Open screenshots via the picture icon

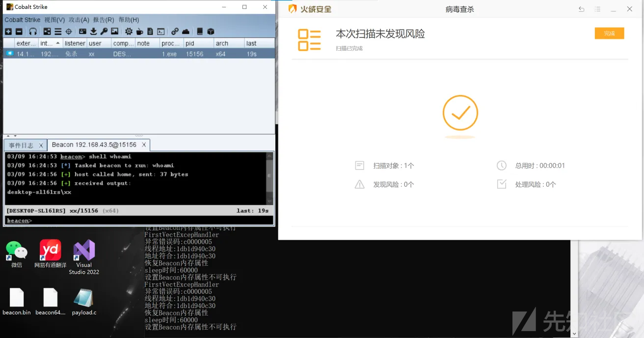[114, 31]
